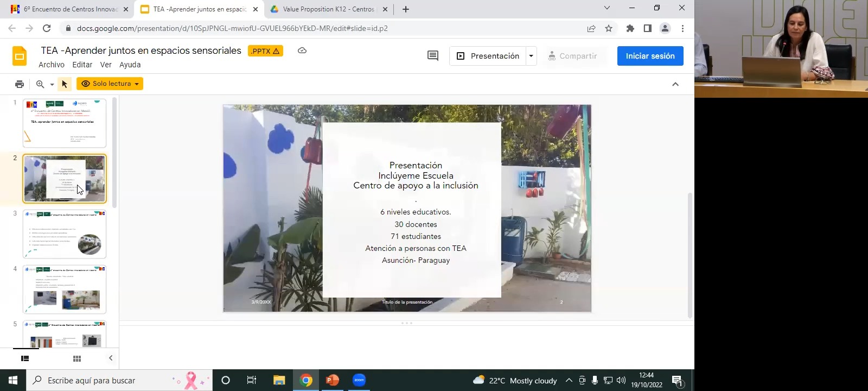Open the Chrome three-dot menu
This screenshot has height=391, width=868.
pos(682,28)
